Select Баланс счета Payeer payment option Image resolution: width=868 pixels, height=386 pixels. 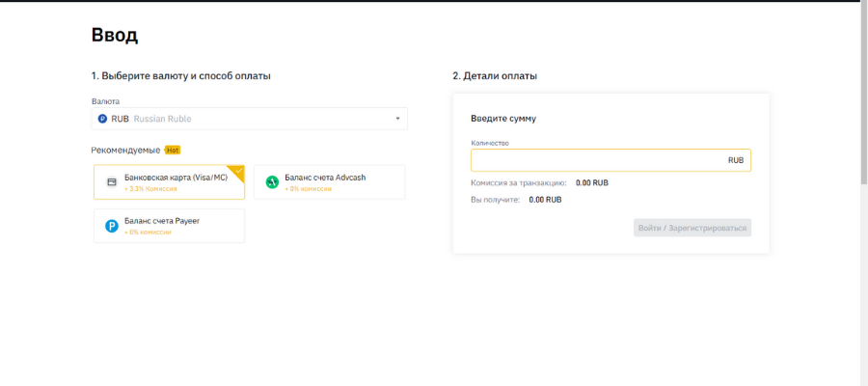169,226
